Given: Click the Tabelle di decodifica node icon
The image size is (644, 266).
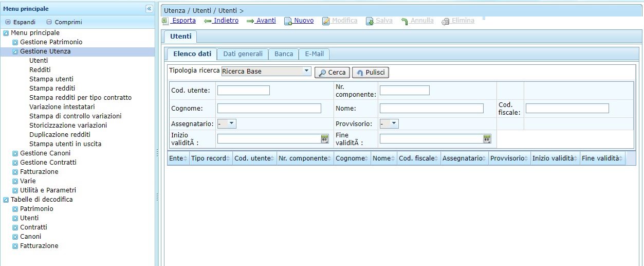Looking at the screenshot, I should coord(6,200).
